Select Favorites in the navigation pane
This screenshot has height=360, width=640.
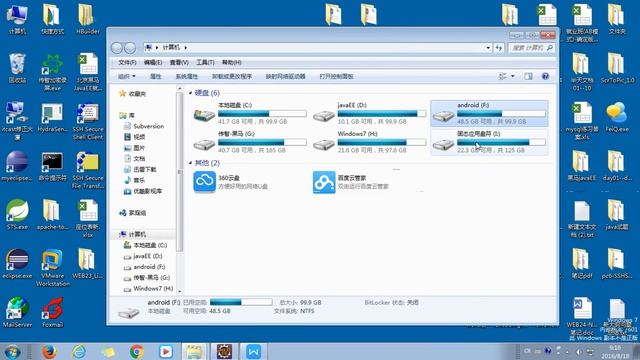coord(132,94)
